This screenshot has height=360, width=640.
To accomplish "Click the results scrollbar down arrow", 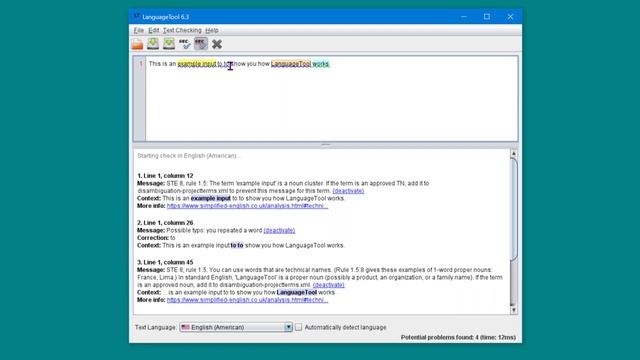I will tap(514, 310).
